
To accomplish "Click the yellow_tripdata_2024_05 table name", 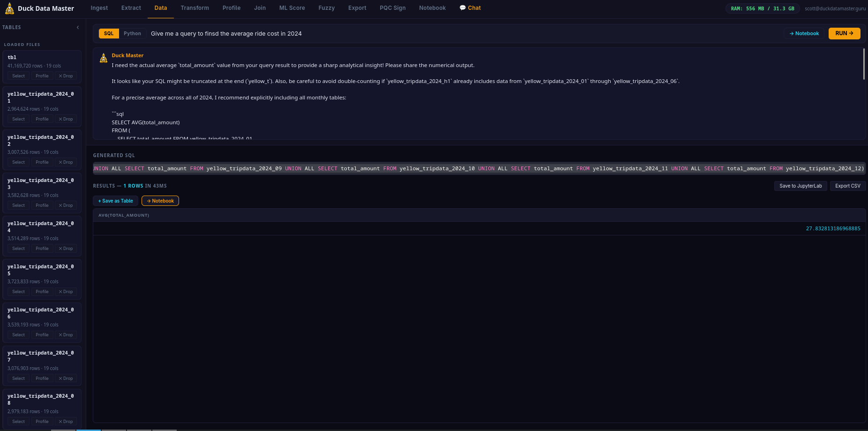I will click(x=41, y=270).
